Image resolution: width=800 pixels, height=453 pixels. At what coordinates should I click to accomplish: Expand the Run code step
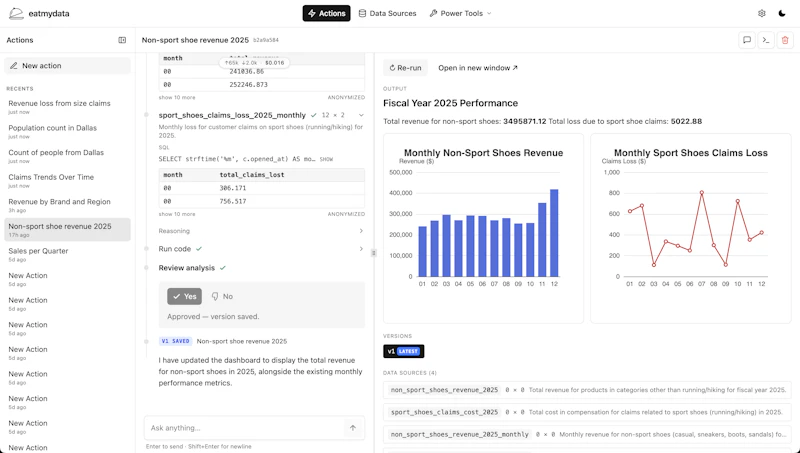[261, 249]
